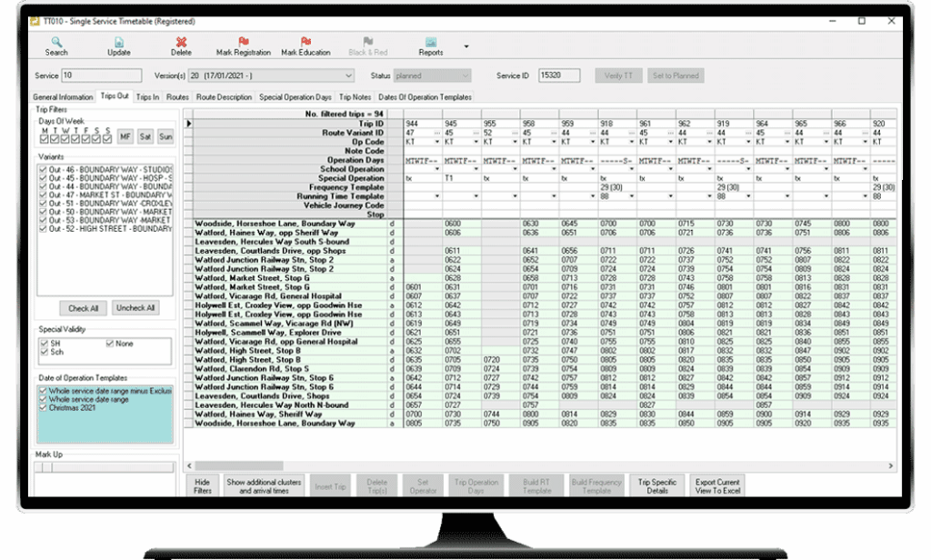Viewport: 931px width, 560px height.
Task: Click the row selector arrow beside Trip ID
Action: tap(188, 123)
